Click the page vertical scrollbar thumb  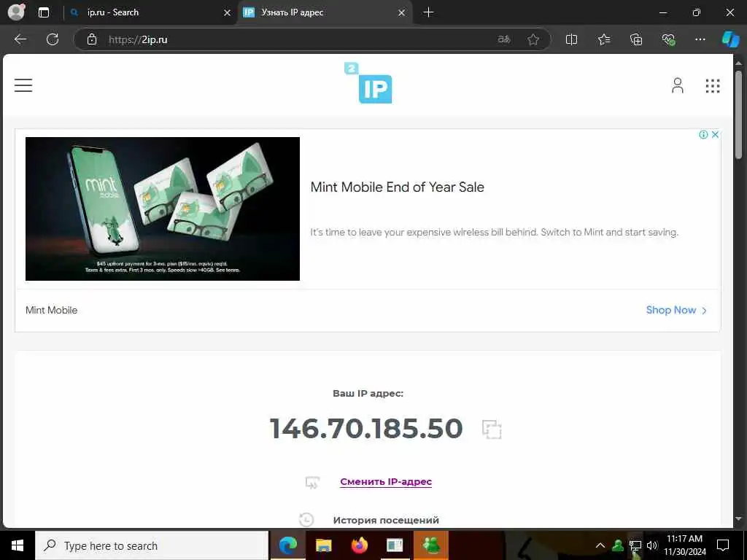(738, 114)
